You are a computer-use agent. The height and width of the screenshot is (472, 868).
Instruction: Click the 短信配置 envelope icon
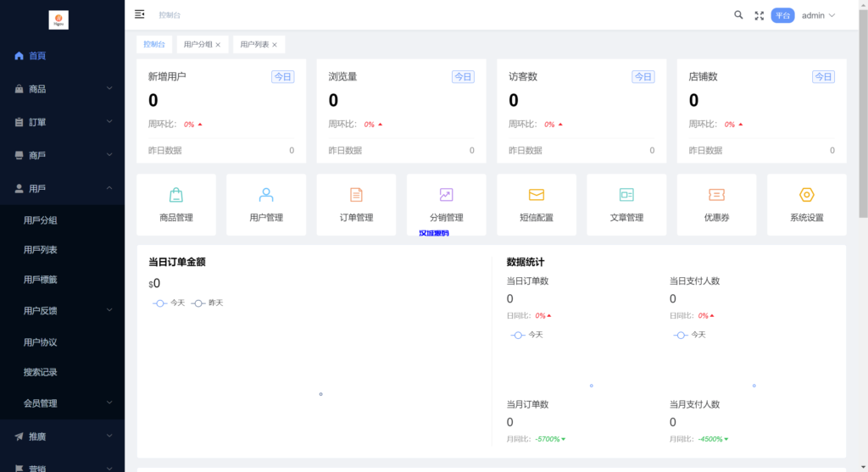537,195
